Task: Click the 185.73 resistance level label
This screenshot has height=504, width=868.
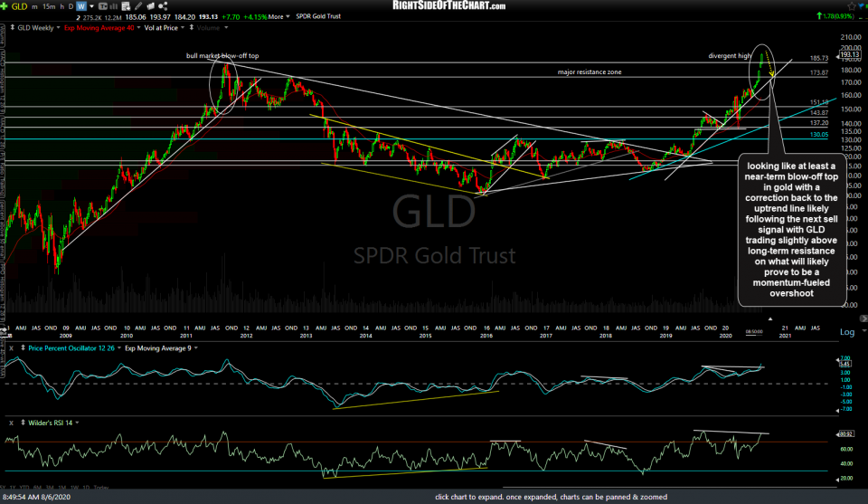Action: pyautogui.click(x=819, y=58)
